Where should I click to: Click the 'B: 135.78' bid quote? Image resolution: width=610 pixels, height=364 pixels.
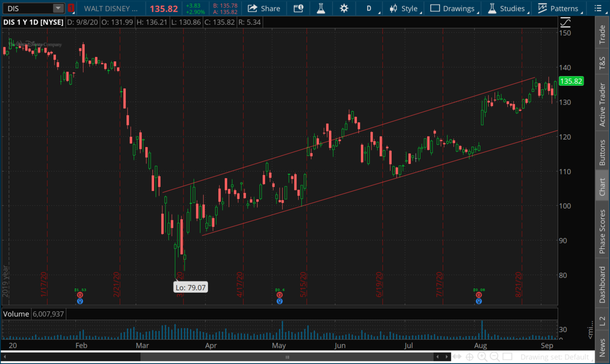point(226,6)
